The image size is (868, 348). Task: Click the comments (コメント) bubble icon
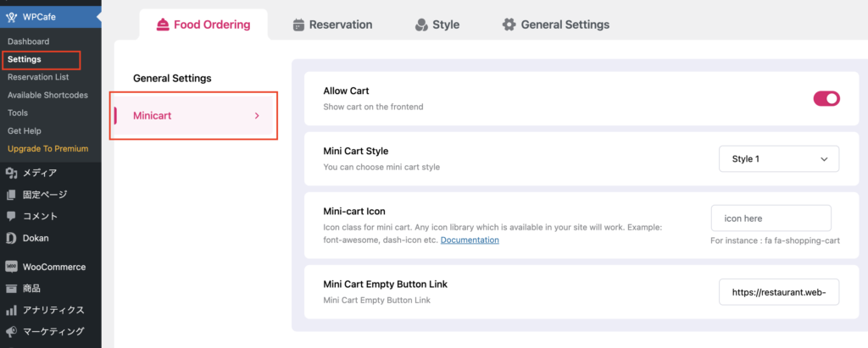coord(11,216)
